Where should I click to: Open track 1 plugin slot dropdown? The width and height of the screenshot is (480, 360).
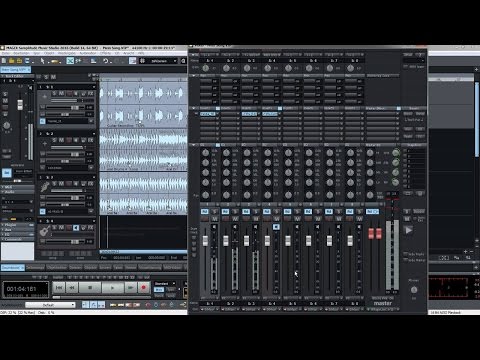(x=91, y=121)
